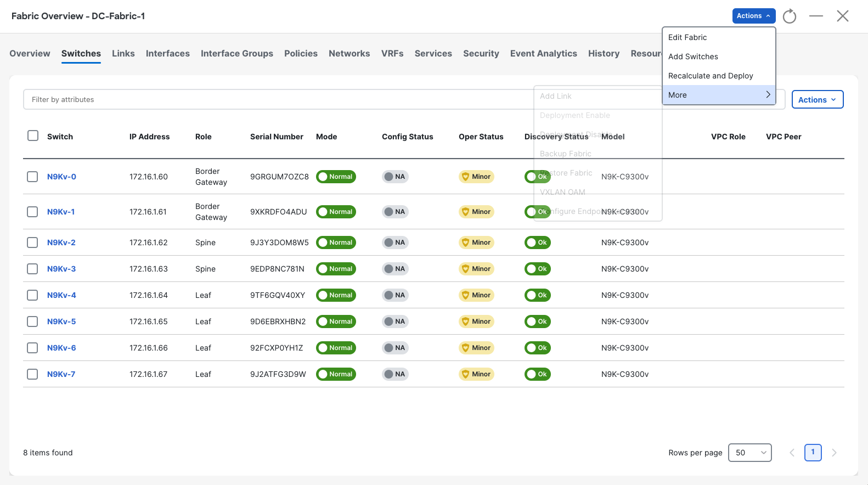
Task: Collapse the blue fabric Actions dropdown
Action: (754, 16)
